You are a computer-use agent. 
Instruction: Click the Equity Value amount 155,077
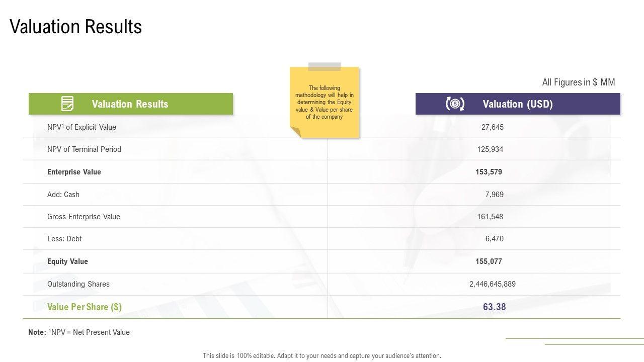coord(489,261)
